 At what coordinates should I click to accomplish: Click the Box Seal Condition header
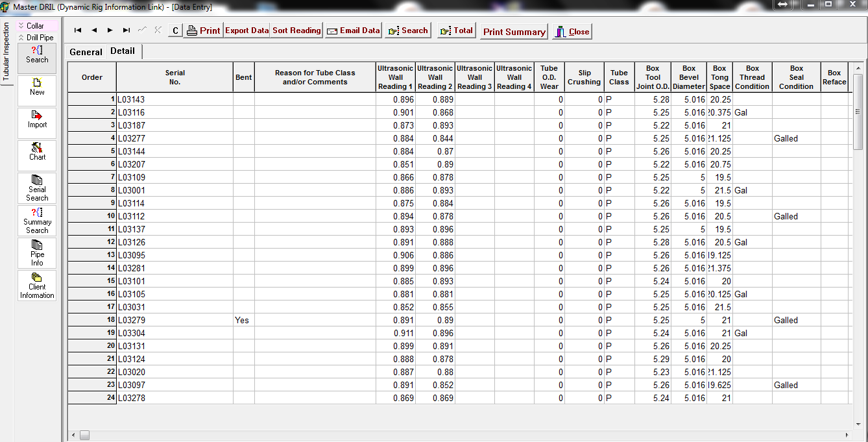pyautogui.click(x=797, y=77)
